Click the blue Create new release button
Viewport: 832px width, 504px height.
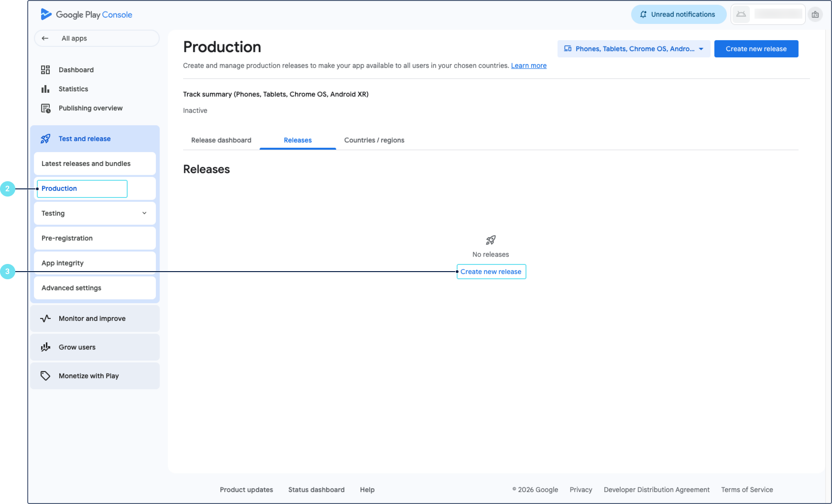click(x=756, y=49)
